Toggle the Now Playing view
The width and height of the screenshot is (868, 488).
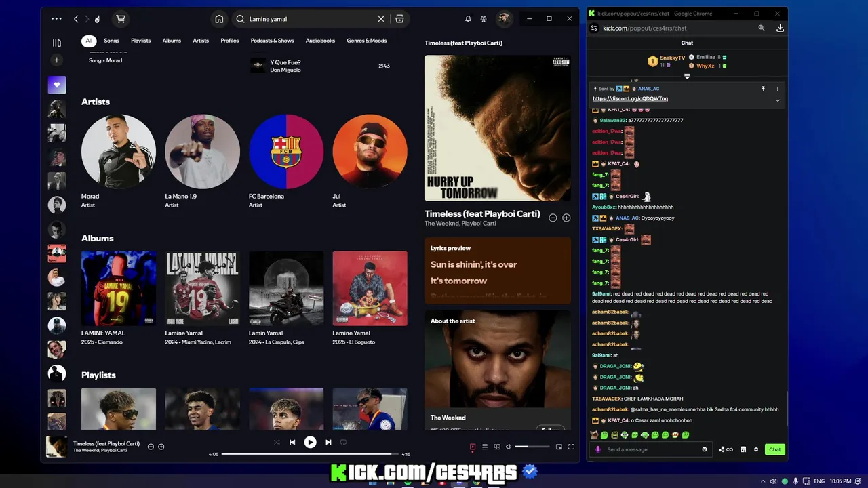[x=473, y=447]
